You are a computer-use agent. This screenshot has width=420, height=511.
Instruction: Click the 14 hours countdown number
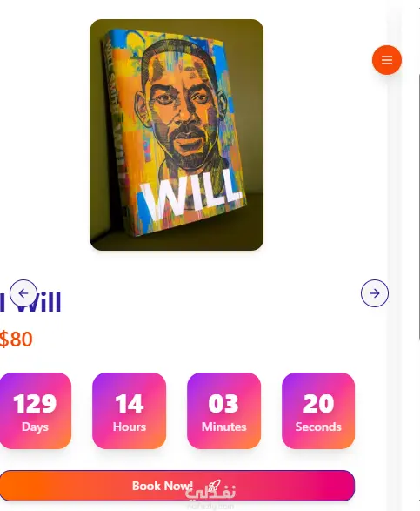click(130, 403)
